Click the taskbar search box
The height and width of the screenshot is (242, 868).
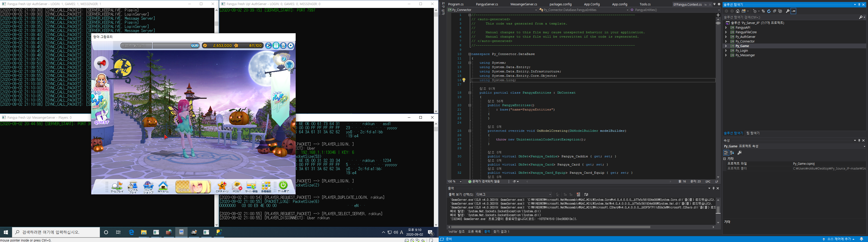[56, 232]
